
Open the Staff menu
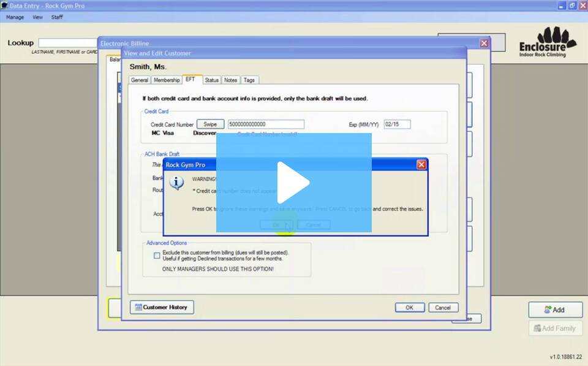coord(57,17)
